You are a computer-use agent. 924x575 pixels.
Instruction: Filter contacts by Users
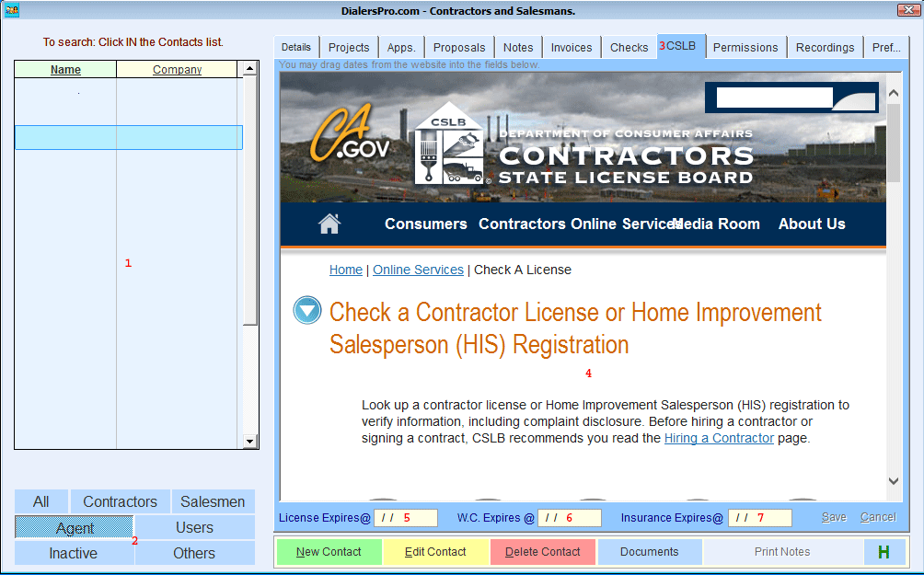tap(194, 527)
